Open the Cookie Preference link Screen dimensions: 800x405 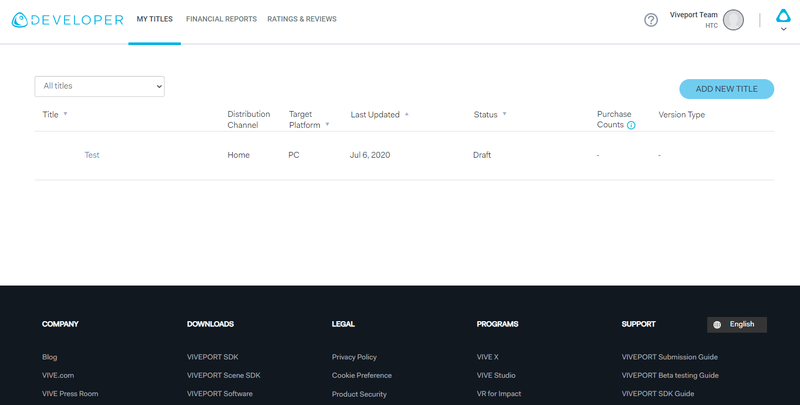362,375
